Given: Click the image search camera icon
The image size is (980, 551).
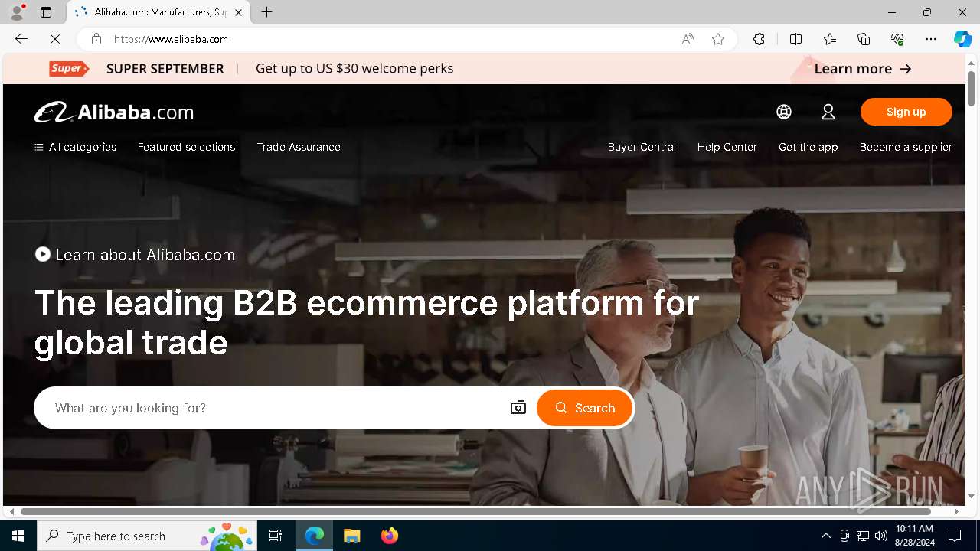Looking at the screenshot, I should tap(518, 408).
